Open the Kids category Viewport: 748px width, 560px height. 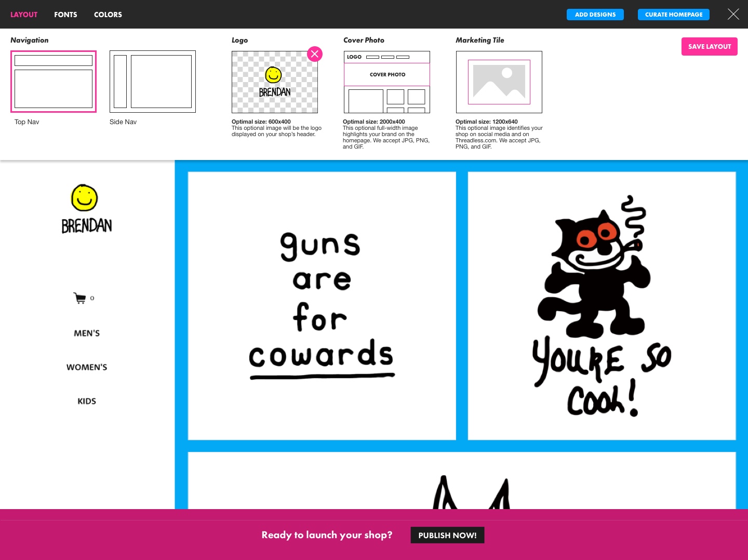[x=87, y=401]
